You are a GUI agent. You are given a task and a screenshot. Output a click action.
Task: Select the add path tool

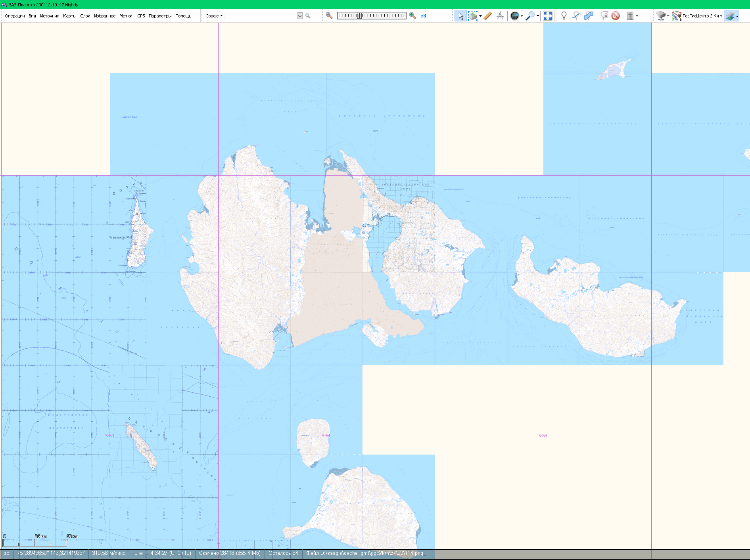coord(576,16)
